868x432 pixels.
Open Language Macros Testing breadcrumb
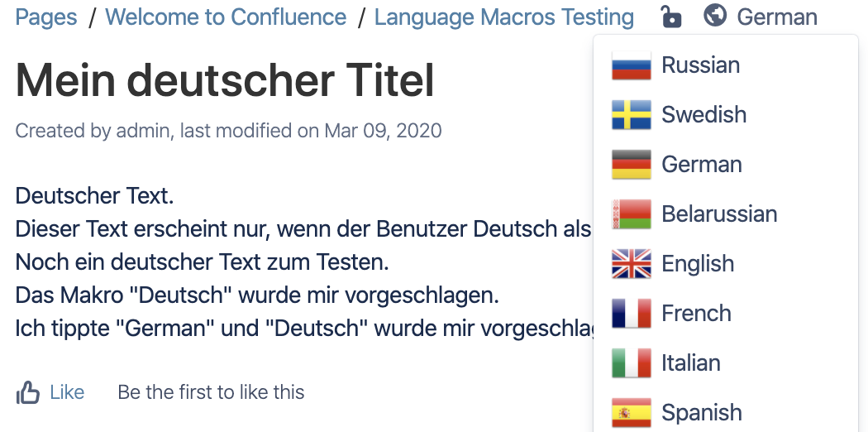coord(503,17)
